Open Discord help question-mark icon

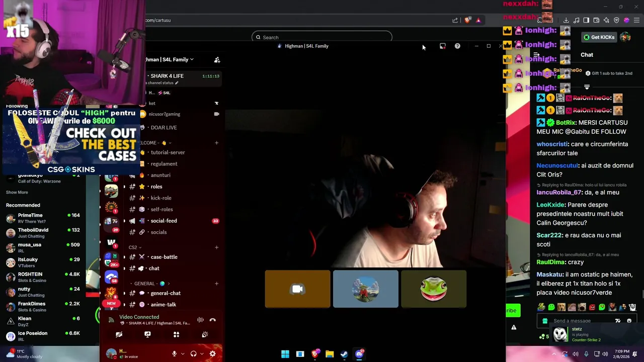[x=457, y=46]
